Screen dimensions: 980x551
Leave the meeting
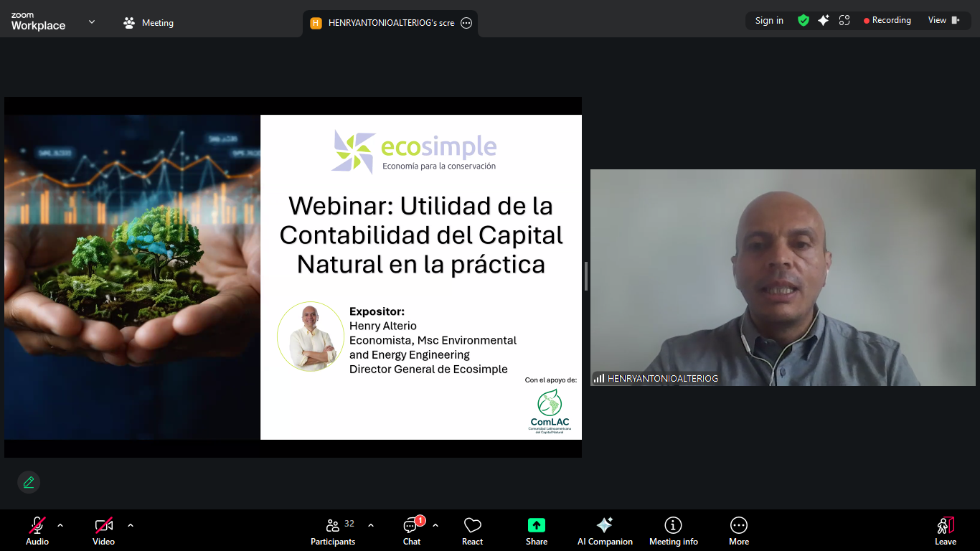[945, 531]
